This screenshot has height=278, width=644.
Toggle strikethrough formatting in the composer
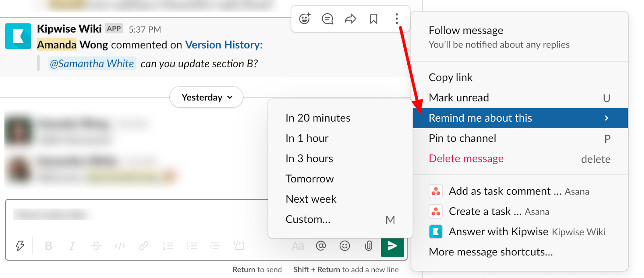(x=96, y=246)
